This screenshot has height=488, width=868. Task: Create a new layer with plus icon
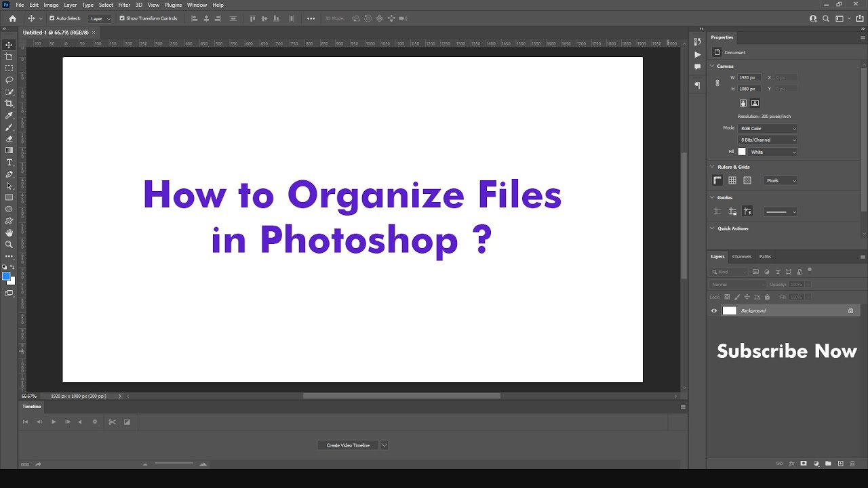click(x=840, y=464)
